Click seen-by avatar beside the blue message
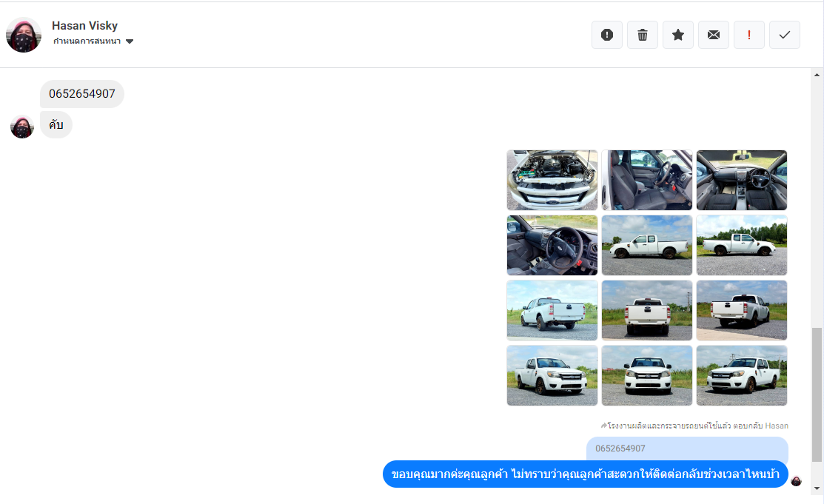The height and width of the screenshot is (504, 824). (x=796, y=481)
